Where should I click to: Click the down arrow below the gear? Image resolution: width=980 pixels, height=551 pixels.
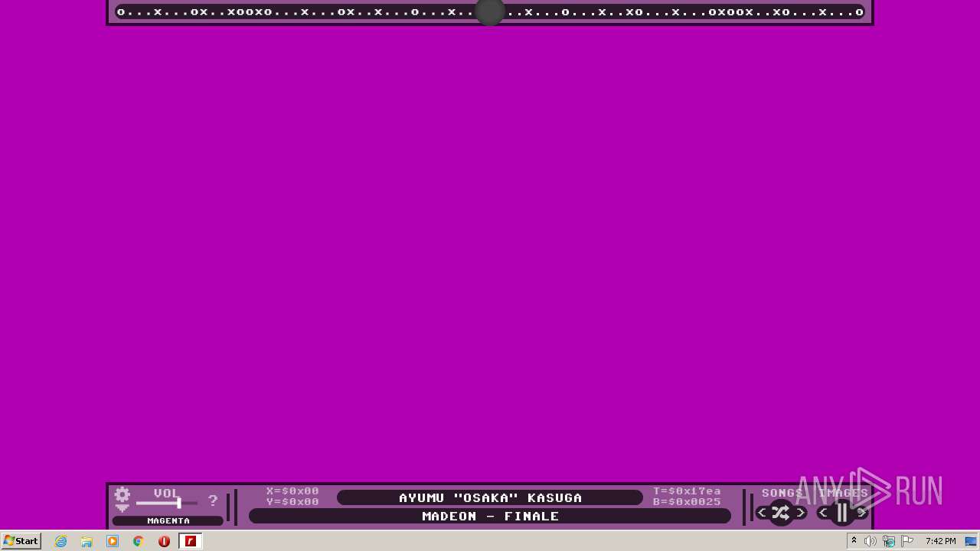122,508
